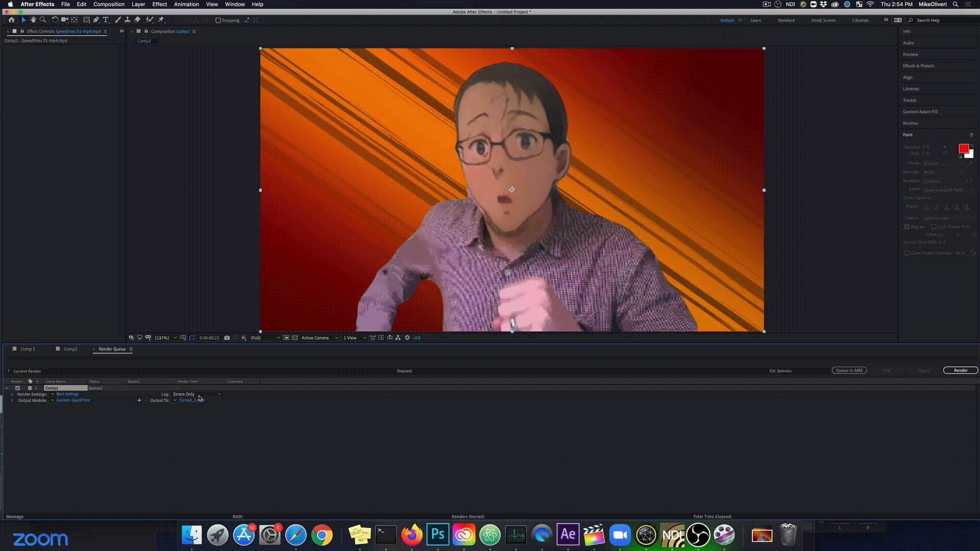Expand the Render Settings disclosure triangle
Viewport: 980px width, 551px height.
tap(12, 394)
